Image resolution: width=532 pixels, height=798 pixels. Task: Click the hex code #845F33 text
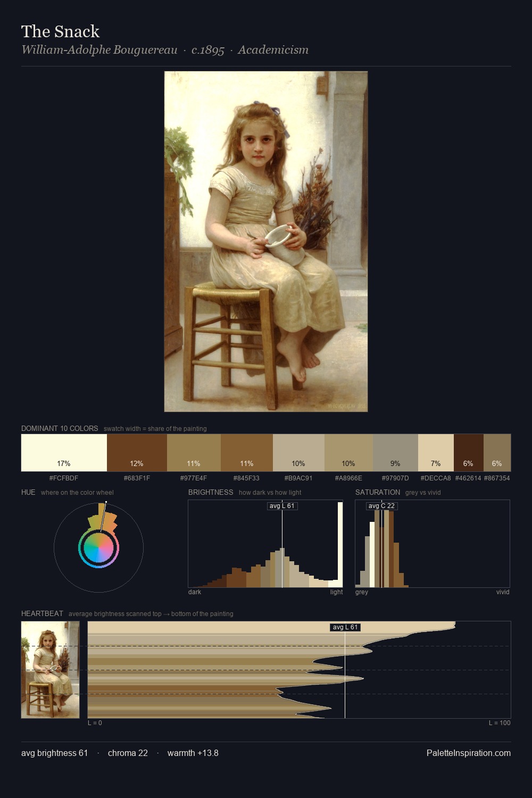point(247,478)
